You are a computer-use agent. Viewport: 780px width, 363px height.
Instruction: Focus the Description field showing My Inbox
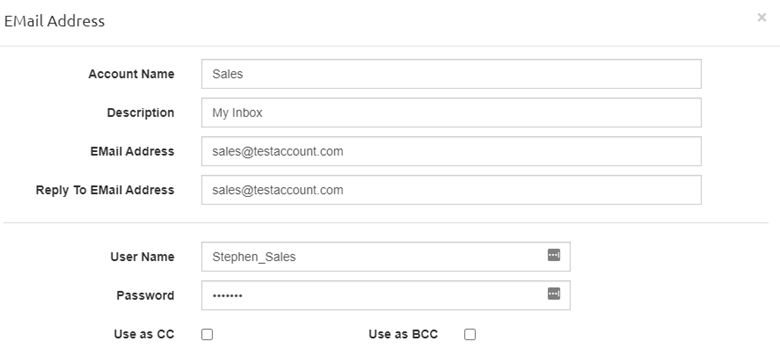tap(451, 113)
